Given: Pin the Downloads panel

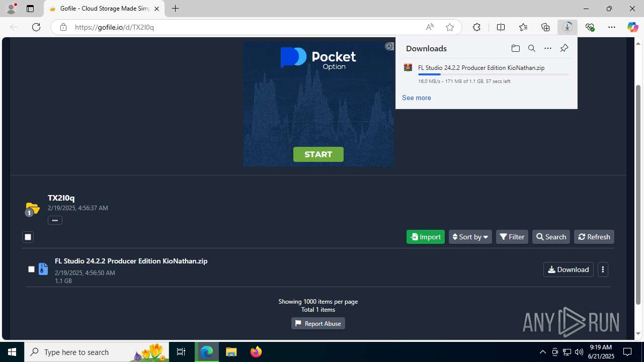Looking at the screenshot, I should pyautogui.click(x=564, y=48).
